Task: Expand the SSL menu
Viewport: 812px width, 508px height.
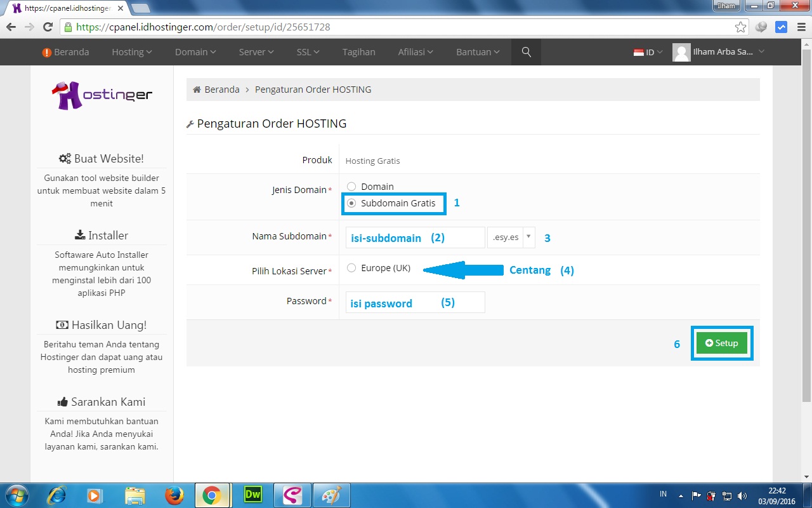Action: [308, 52]
